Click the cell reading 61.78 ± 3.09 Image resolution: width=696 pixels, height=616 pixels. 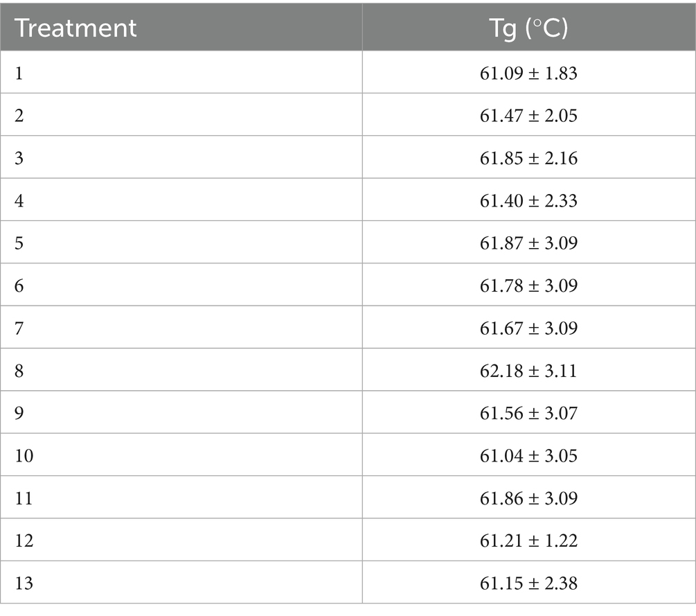click(528, 285)
